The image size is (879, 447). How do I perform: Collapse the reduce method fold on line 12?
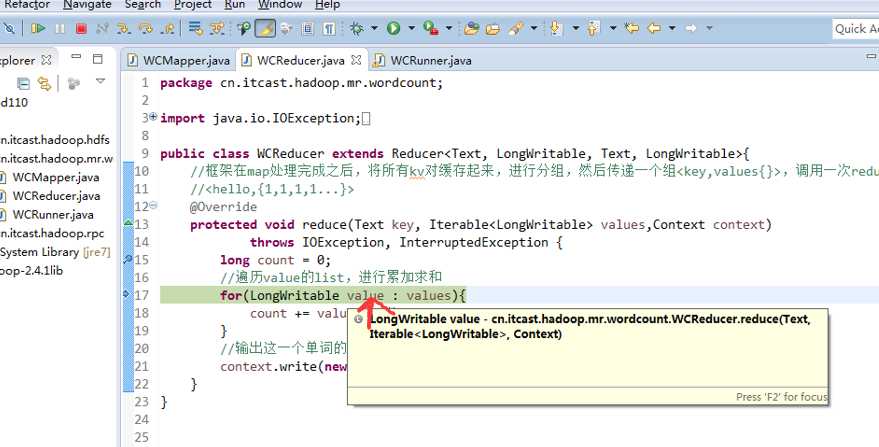(x=154, y=205)
